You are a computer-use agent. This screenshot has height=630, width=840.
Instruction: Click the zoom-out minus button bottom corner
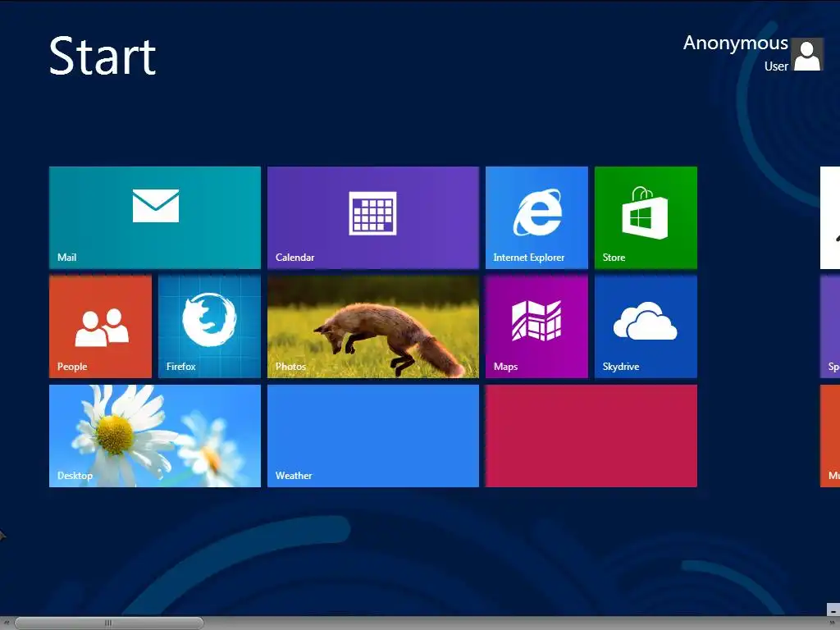tap(833, 610)
